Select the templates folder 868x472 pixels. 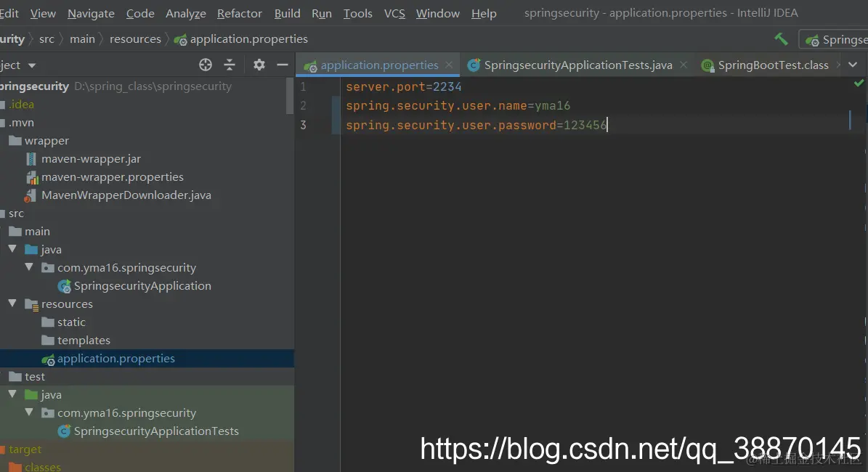point(84,341)
